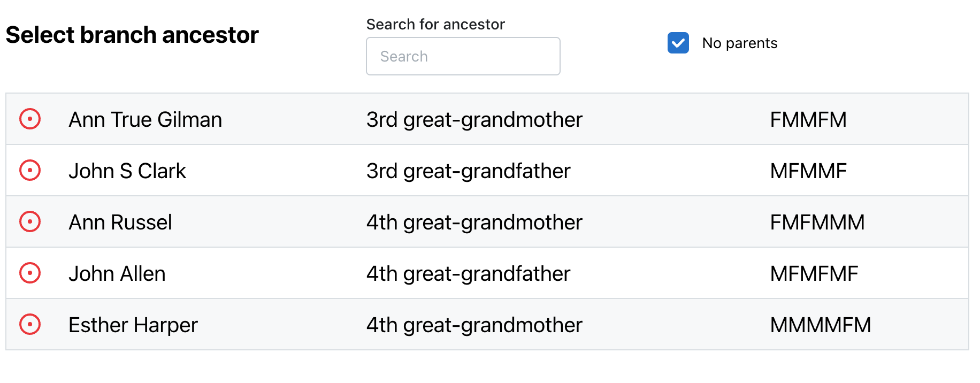Uncheck the No parents checkbox
Image resolution: width=980 pixels, height=383 pixels.
click(678, 43)
